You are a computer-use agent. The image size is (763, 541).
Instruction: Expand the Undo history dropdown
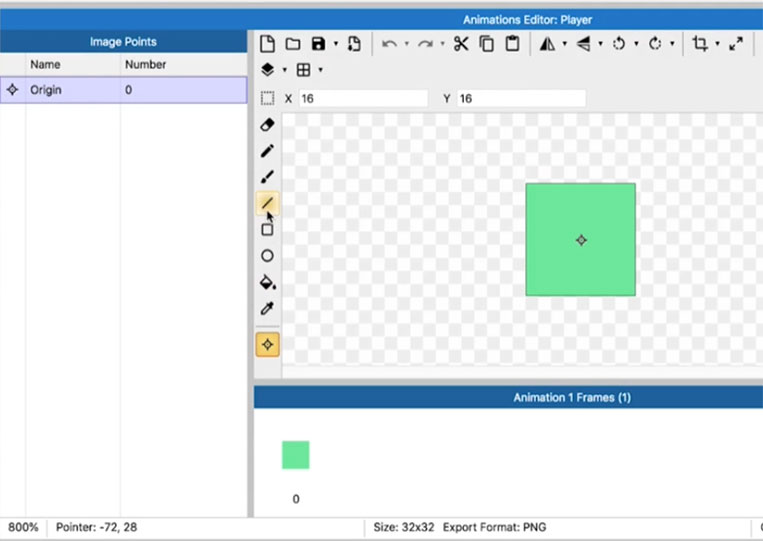[407, 44]
